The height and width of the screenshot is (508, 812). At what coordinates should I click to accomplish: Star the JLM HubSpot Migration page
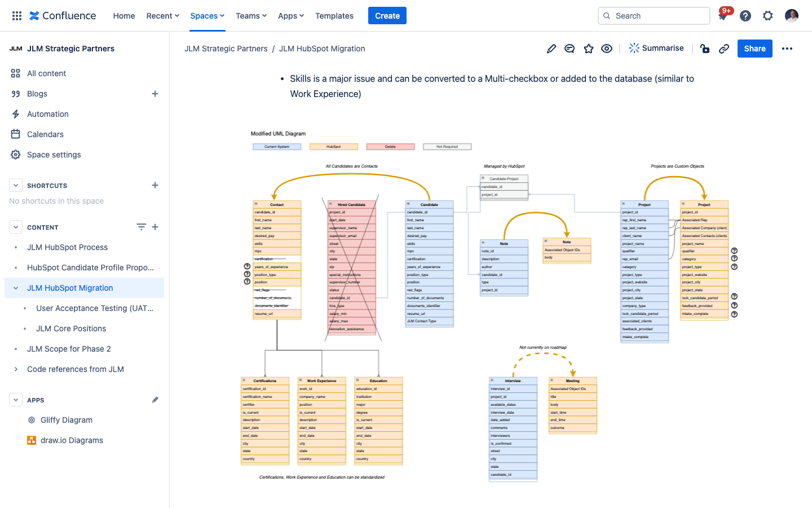pos(588,49)
